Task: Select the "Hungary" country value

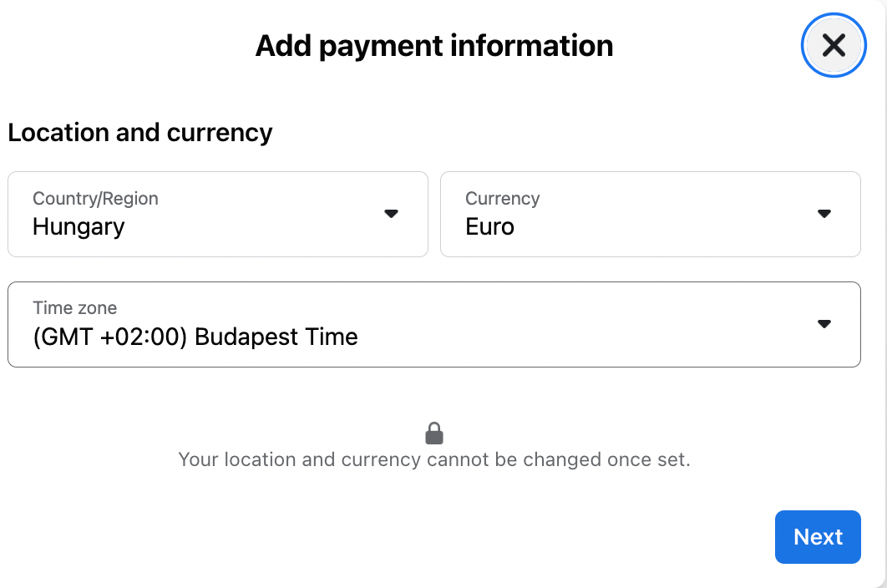Action: (79, 227)
